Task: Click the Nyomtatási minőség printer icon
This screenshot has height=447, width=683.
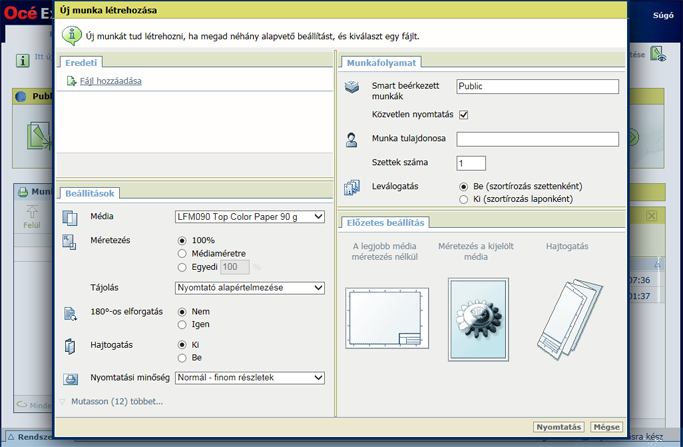Action: click(70, 379)
